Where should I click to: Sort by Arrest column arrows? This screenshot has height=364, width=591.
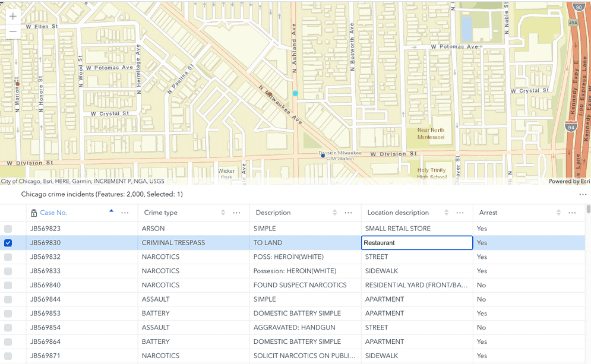[x=559, y=213]
